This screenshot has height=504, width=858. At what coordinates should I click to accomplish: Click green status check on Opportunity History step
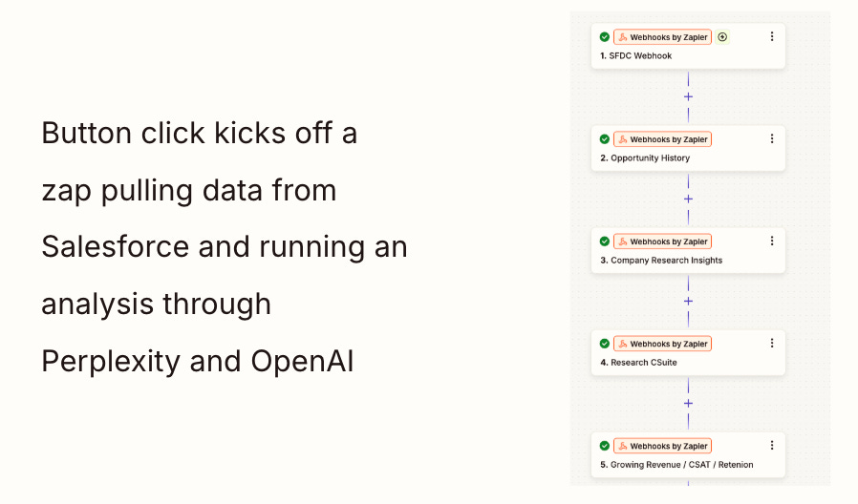coord(604,139)
